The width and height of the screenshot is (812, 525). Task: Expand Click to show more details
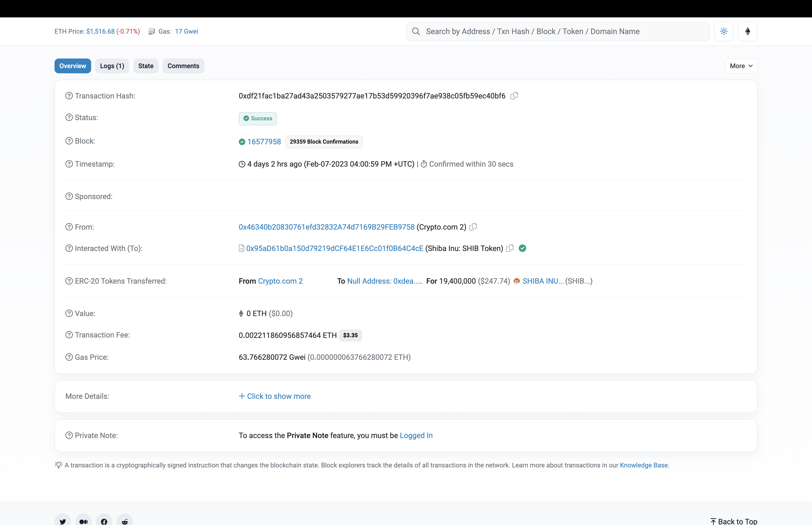[x=275, y=396]
